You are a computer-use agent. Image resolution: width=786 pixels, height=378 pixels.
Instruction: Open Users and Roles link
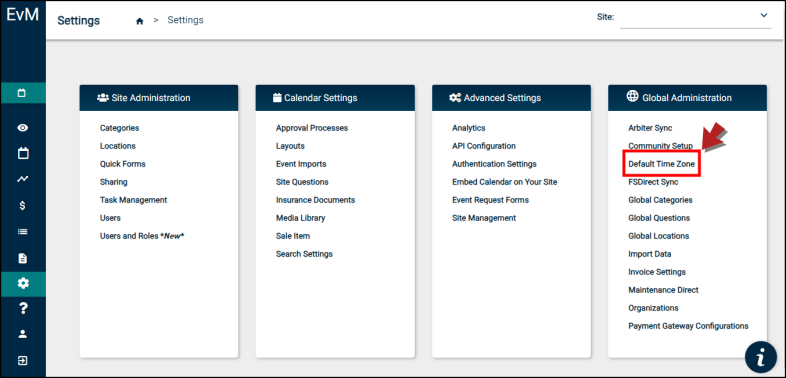tap(142, 236)
